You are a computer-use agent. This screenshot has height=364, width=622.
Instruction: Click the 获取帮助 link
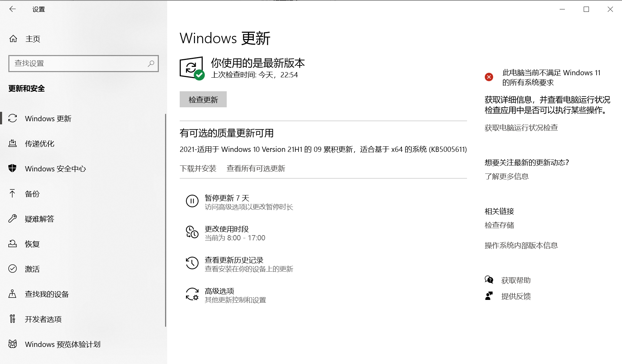click(516, 280)
